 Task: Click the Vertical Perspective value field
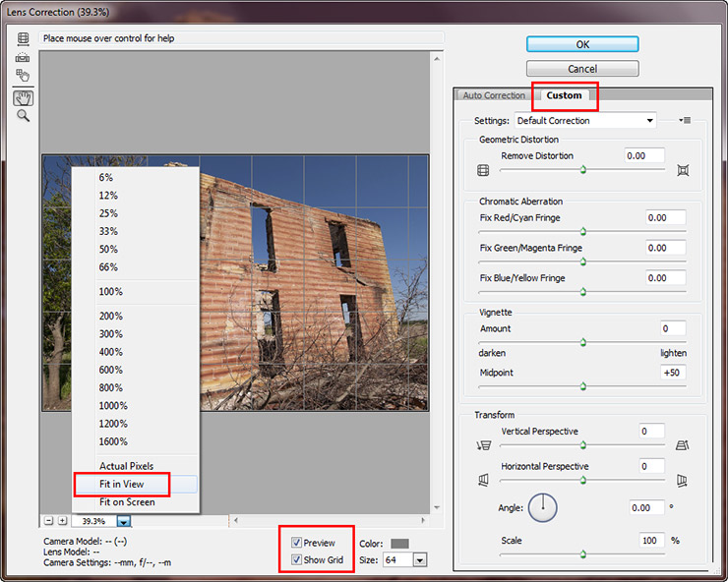(x=651, y=432)
